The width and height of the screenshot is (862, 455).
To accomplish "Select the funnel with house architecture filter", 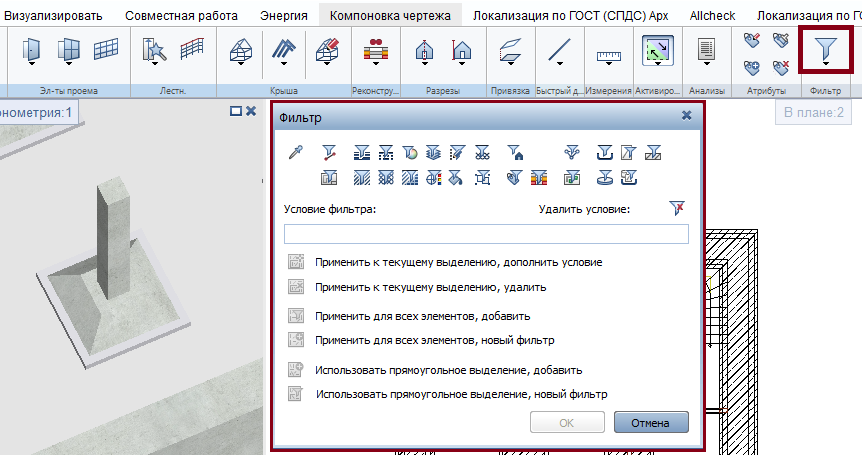I will [515, 152].
